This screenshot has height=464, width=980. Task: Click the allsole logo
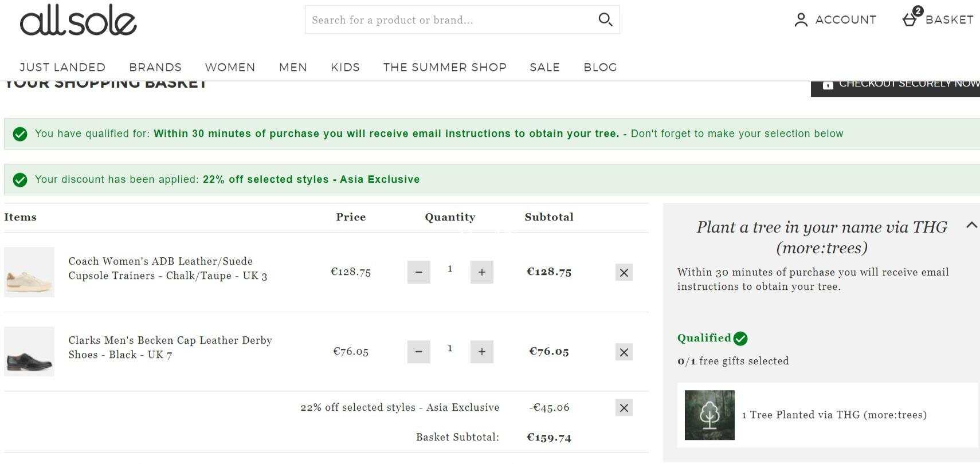[x=79, y=21]
